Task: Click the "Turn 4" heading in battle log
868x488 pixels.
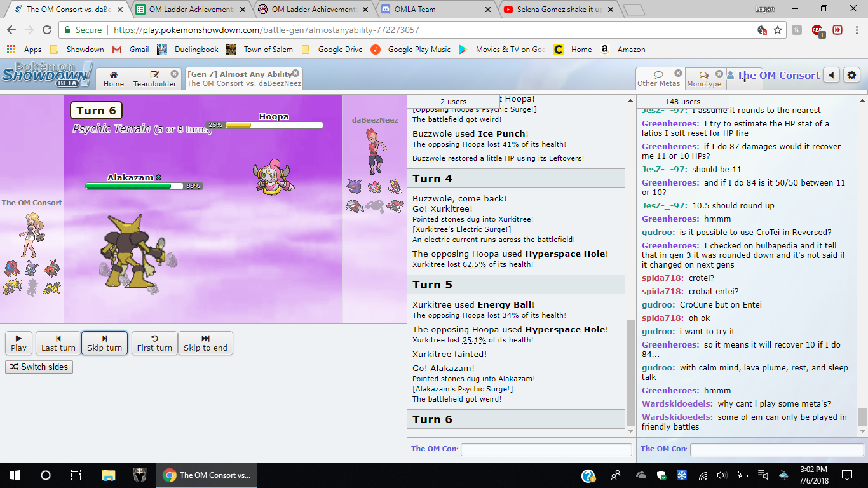Action: (433, 179)
